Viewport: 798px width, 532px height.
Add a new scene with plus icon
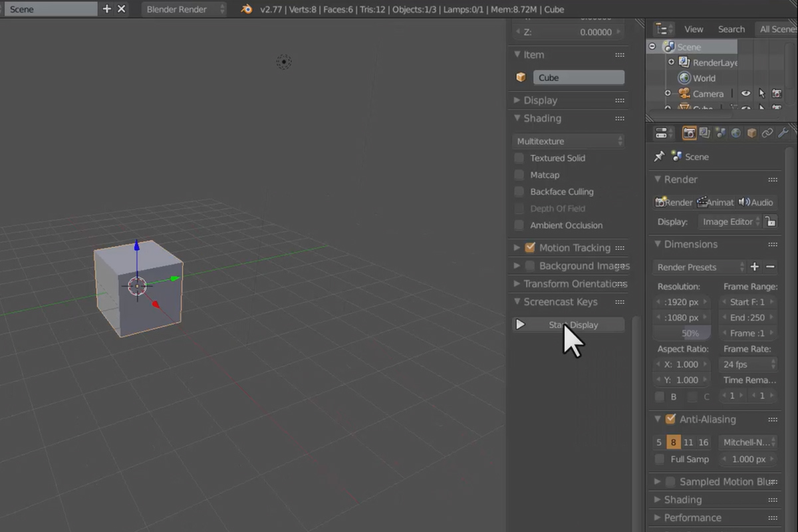[x=106, y=9]
